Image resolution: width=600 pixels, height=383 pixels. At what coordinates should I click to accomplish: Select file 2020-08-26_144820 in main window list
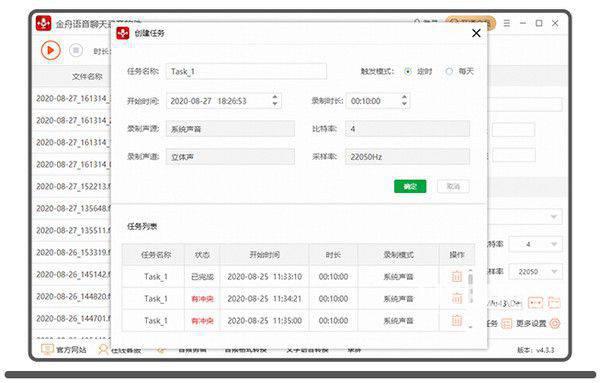pos(73,297)
